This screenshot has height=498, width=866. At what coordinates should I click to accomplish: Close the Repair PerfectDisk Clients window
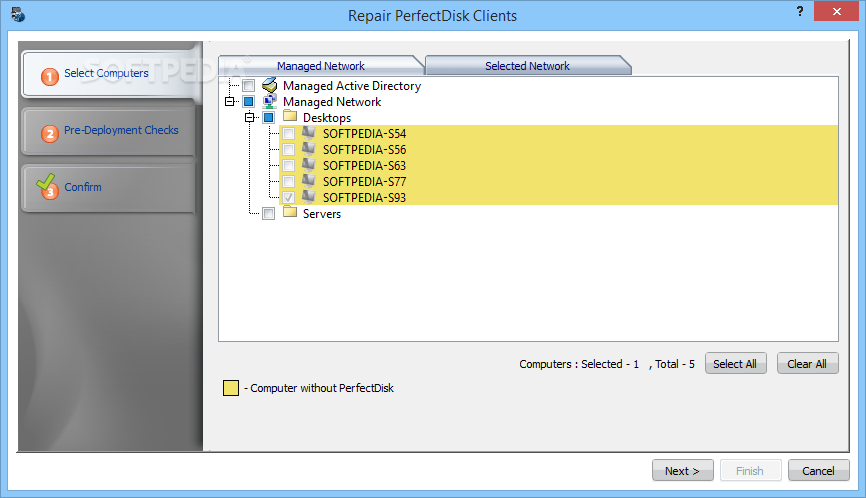coord(836,11)
